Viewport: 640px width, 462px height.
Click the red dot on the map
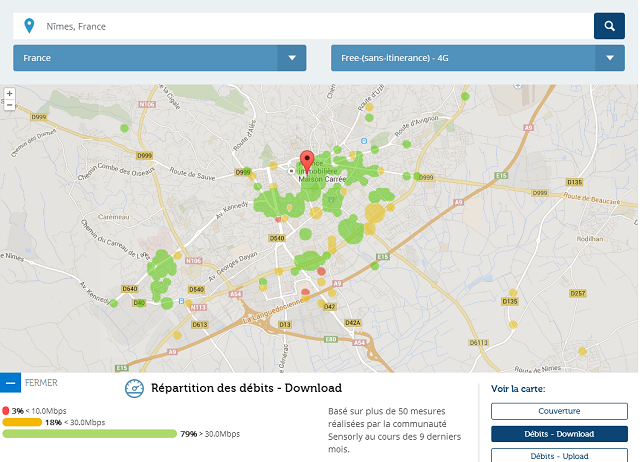(x=321, y=271)
